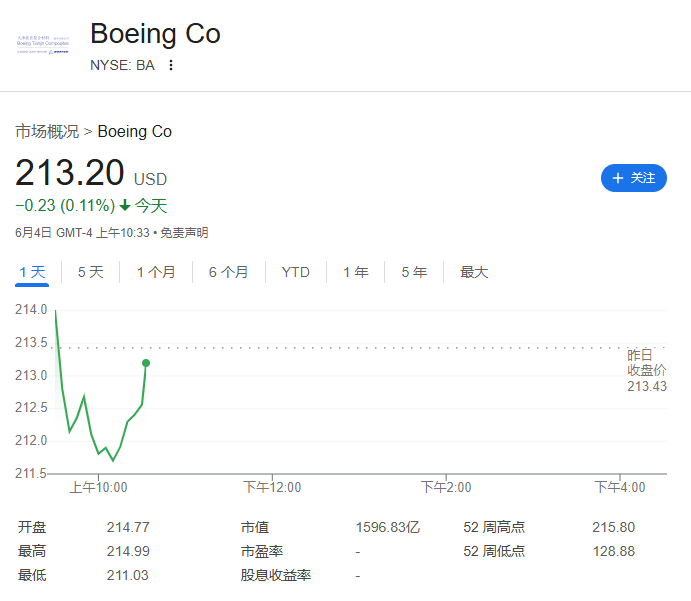Click the 214.0 price axis label

tap(31, 310)
